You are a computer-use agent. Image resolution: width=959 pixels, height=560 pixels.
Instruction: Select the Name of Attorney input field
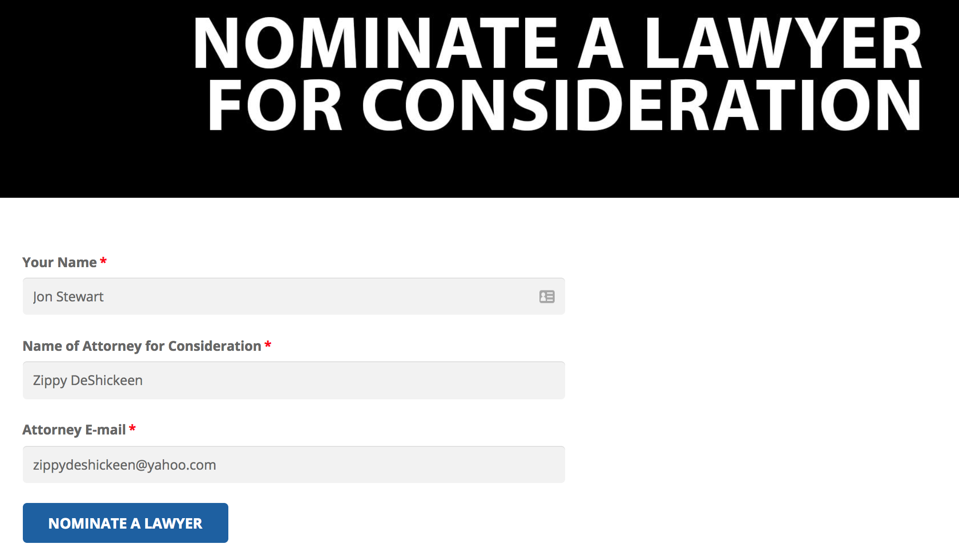[294, 380]
